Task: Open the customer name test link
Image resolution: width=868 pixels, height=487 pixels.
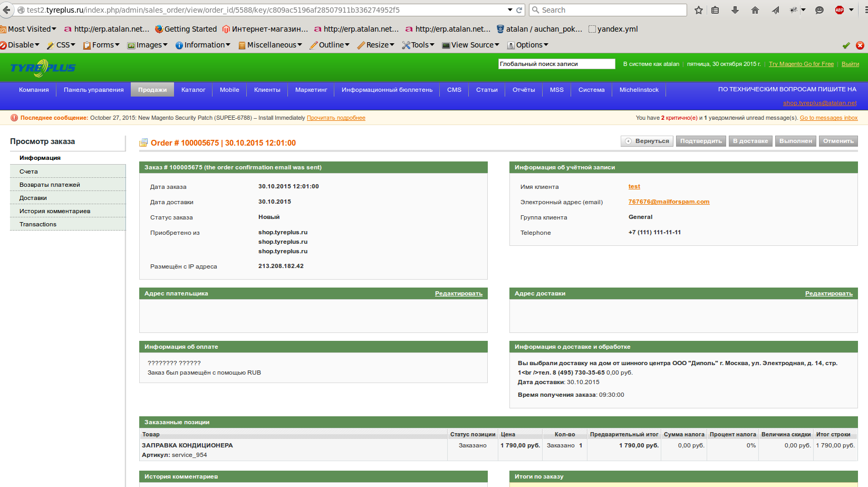Action: pyautogui.click(x=634, y=186)
